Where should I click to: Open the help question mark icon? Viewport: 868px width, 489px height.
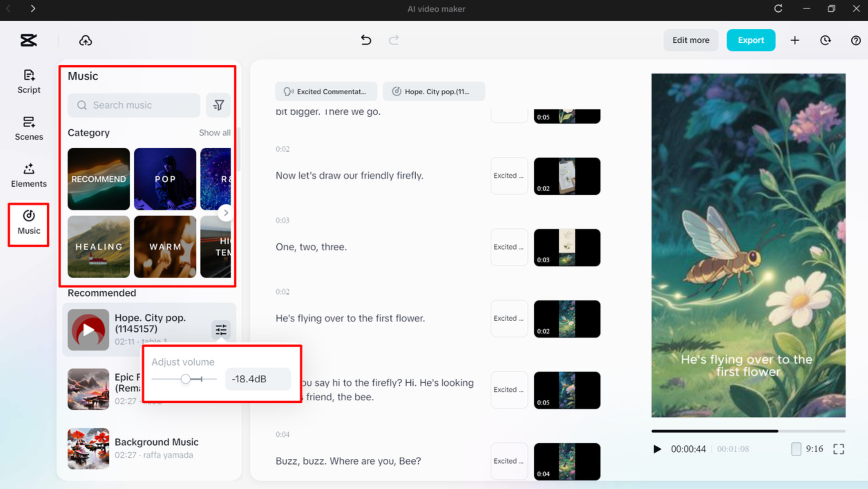tap(856, 40)
